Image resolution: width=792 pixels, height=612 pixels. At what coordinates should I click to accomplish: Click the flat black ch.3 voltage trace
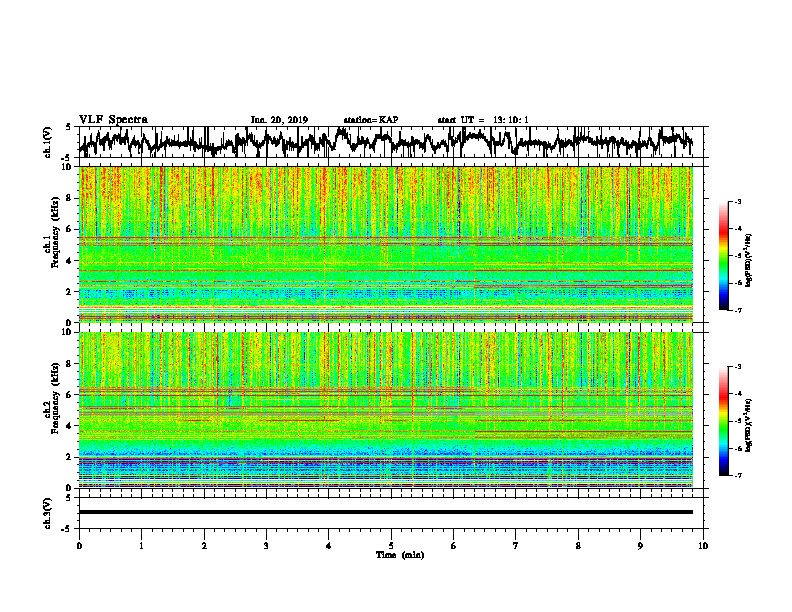(x=385, y=512)
